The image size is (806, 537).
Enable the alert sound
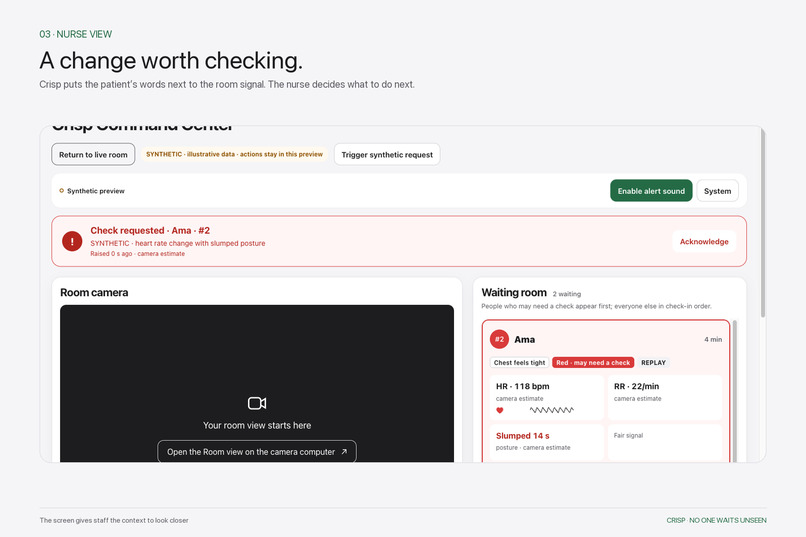coord(651,191)
